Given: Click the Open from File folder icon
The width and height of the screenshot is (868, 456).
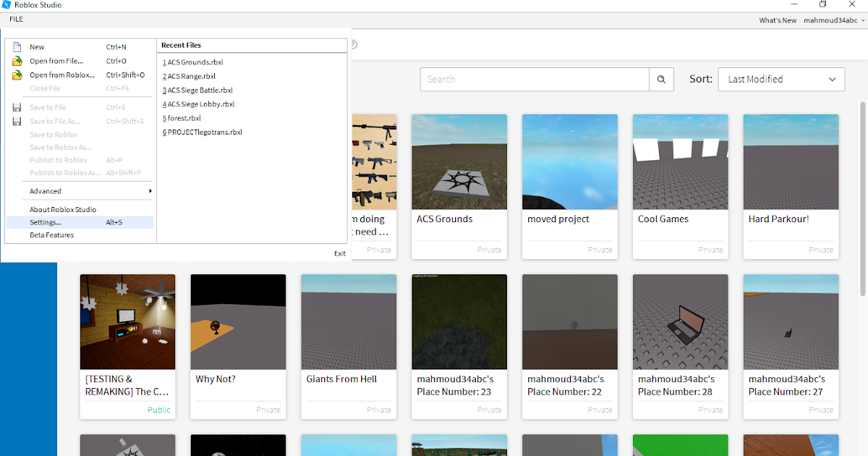Looking at the screenshot, I should click(18, 61).
